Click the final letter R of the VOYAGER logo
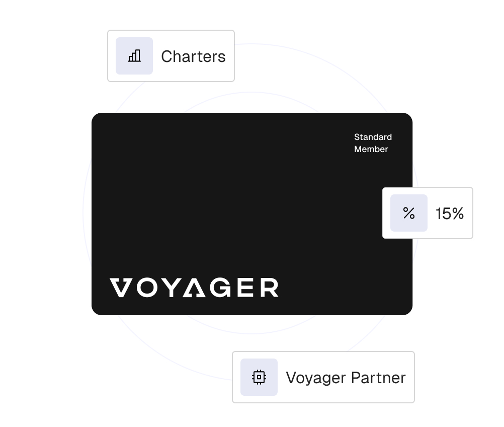The width and height of the screenshot is (504, 427). click(x=269, y=288)
